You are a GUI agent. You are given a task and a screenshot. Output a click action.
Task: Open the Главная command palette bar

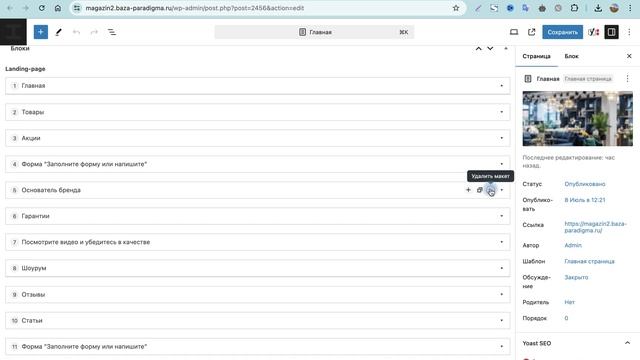click(x=314, y=32)
